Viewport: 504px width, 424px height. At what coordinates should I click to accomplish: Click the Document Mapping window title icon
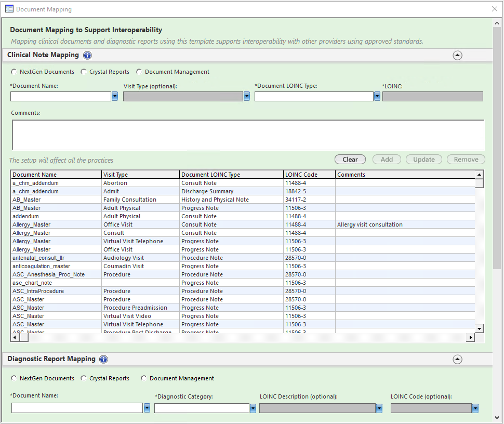pyautogui.click(x=9, y=9)
